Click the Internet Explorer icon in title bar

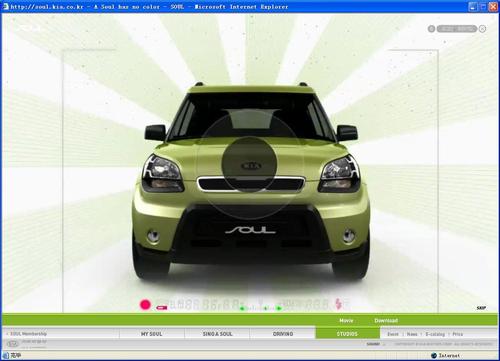[x=6, y=6]
